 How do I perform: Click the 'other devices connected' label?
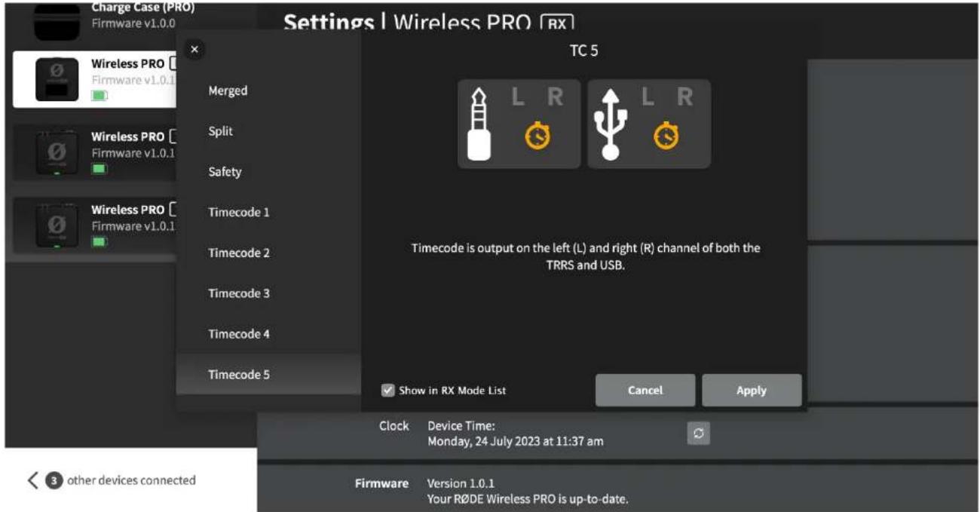131,480
